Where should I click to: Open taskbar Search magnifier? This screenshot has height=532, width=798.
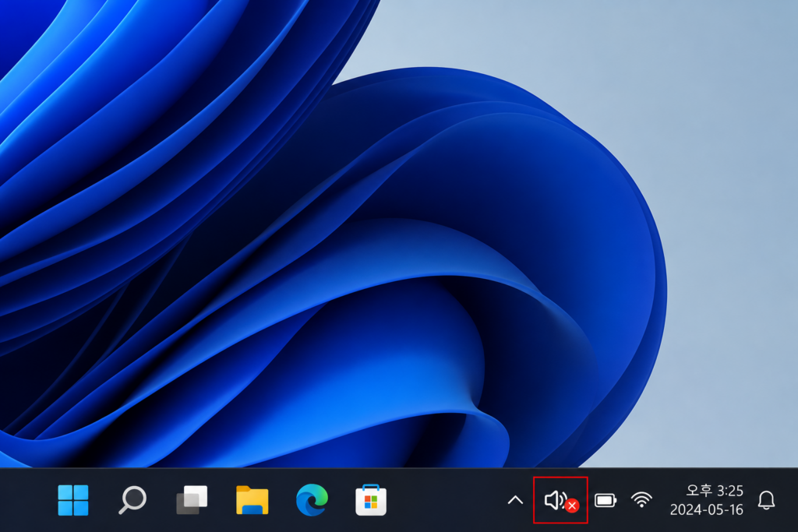132,500
